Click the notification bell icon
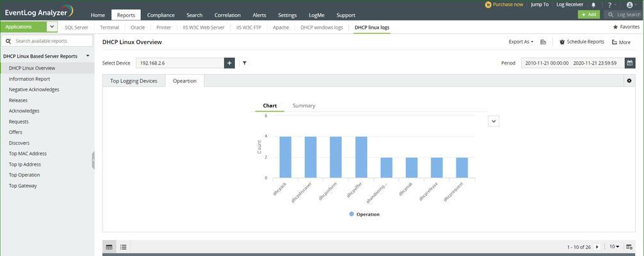Viewport: 644px width, 256px height. pyautogui.click(x=593, y=5)
